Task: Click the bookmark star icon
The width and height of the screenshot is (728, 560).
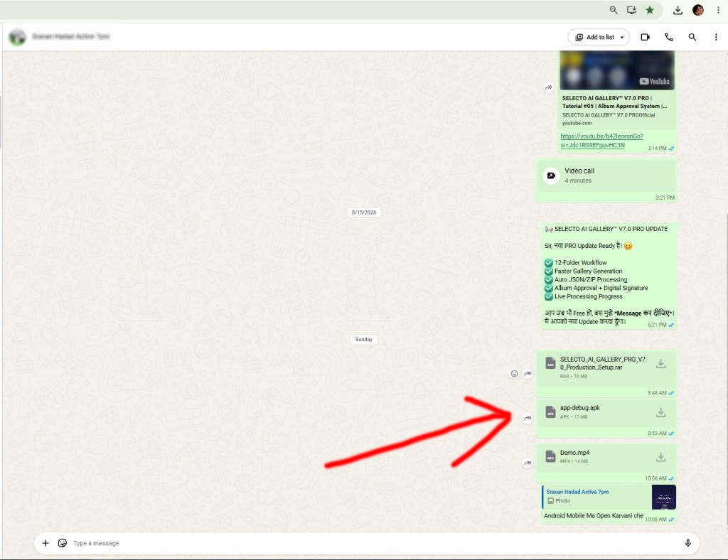Action: (x=650, y=10)
